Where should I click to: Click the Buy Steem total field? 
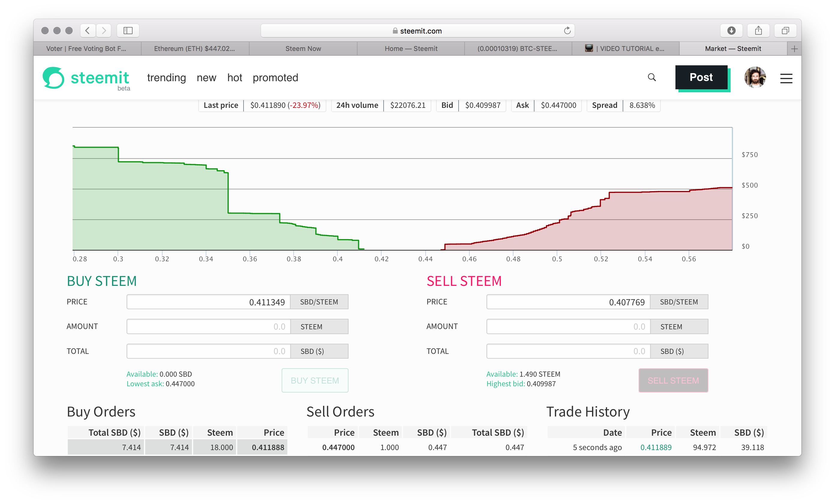pyautogui.click(x=208, y=351)
